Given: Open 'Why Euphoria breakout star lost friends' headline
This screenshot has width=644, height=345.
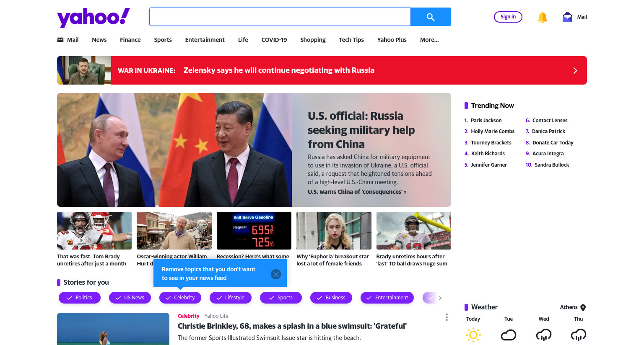Looking at the screenshot, I should [x=332, y=260].
